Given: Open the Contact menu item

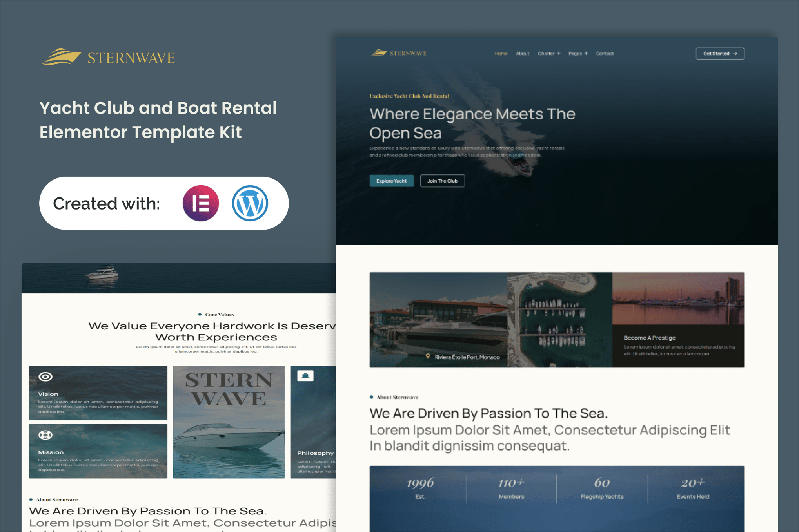Looking at the screenshot, I should (x=605, y=54).
